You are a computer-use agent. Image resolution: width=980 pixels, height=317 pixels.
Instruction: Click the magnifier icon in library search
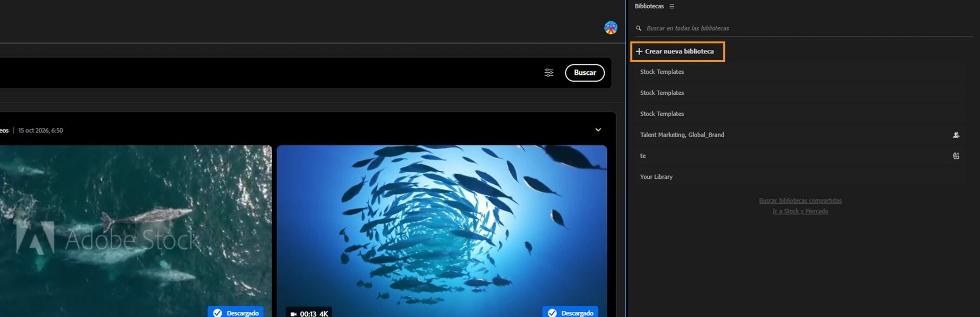pos(639,28)
